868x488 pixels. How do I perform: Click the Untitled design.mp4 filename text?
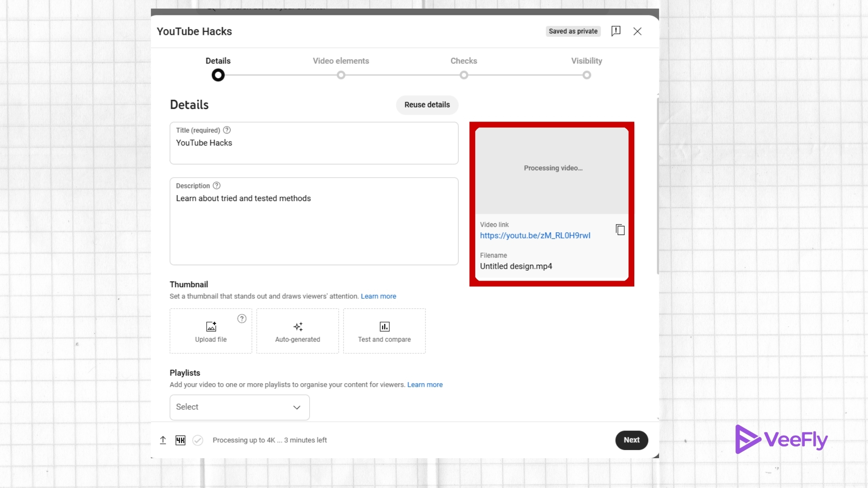pyautogui.click(x=516, y=267)
